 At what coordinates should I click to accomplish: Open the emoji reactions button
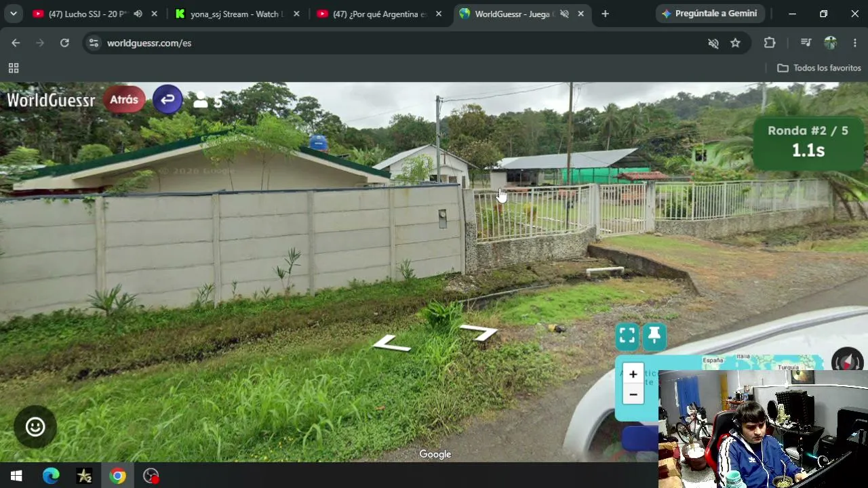pos(35,426)
